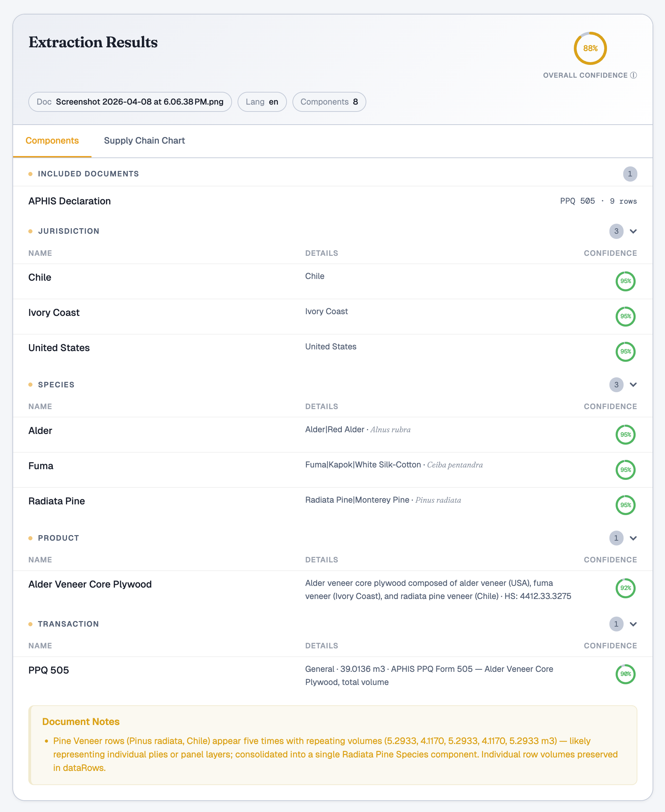The height and width of the screenshot is (812, 665).
Task: Click the 92% Alder Veneer Core Plywood badge
Action: pos(625,588)
